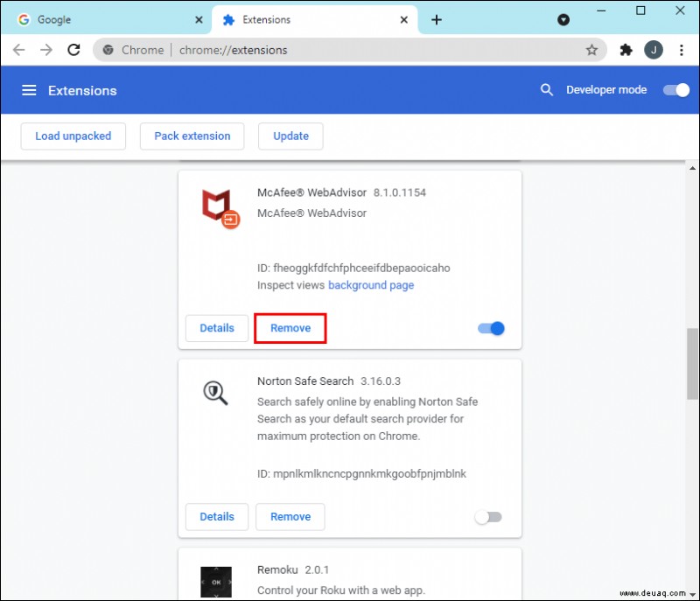Click the Update button
This screenshot has width=700, height=601.
click(x=290, y=136)
